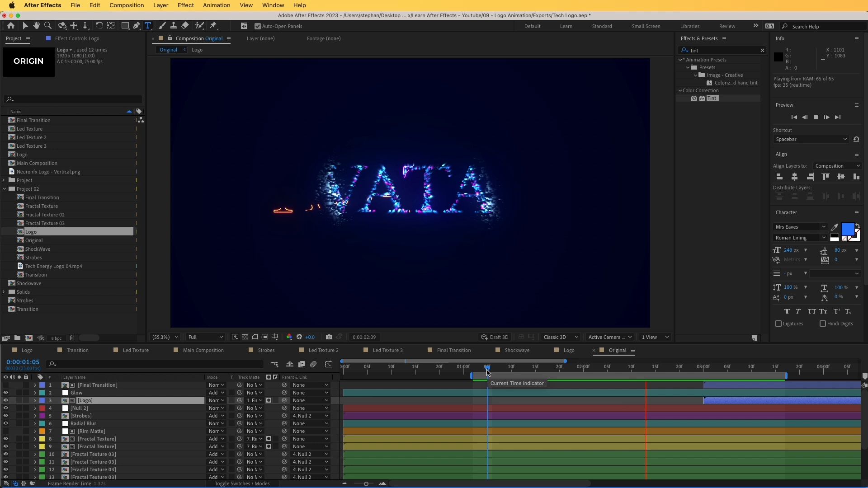868x488 pixels.
Task: Toggle Auto-Open Panels checkbox
Action: click(x=258, y=26)
